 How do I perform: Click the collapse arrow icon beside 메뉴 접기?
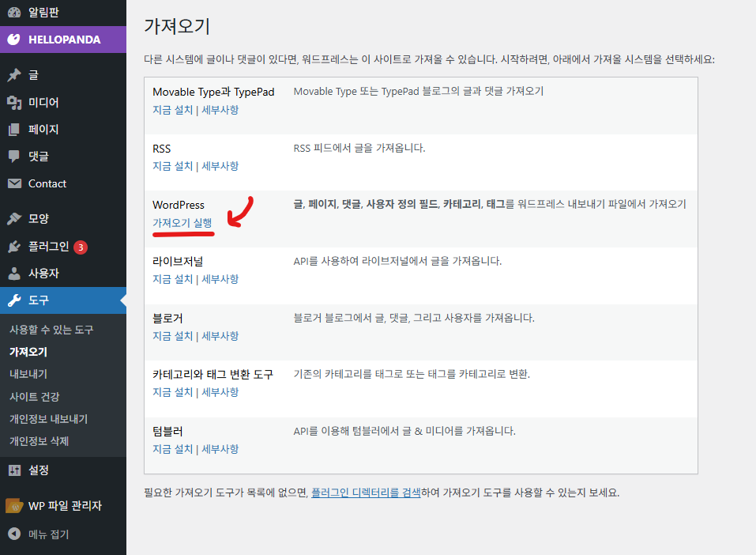pos(14,534)
